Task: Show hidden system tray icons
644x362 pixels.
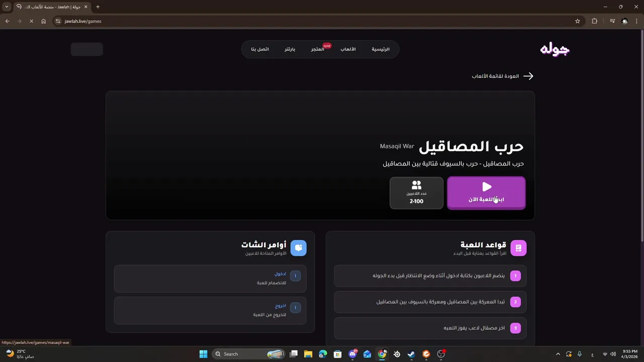Action: (x=558, y=354)
